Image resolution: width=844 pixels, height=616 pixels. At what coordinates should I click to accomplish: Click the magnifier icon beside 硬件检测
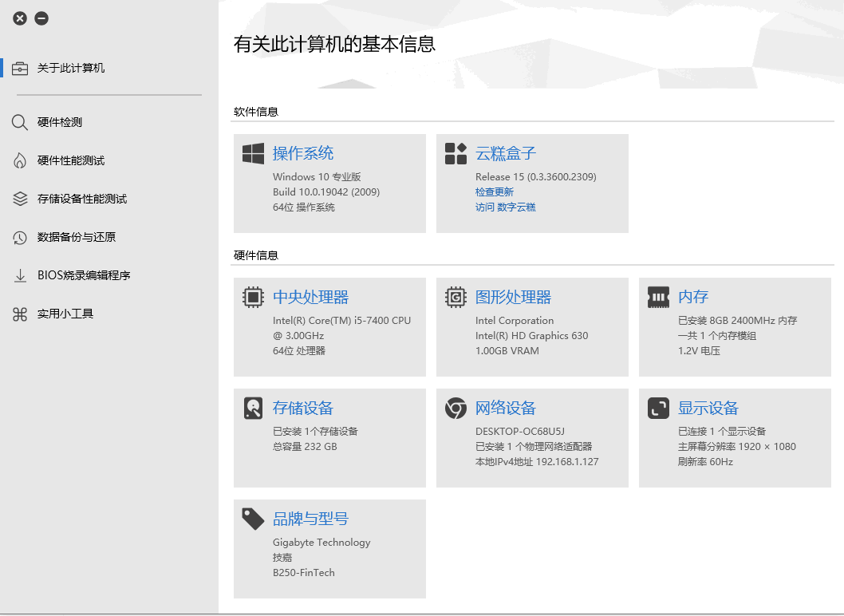click(20, 122)
